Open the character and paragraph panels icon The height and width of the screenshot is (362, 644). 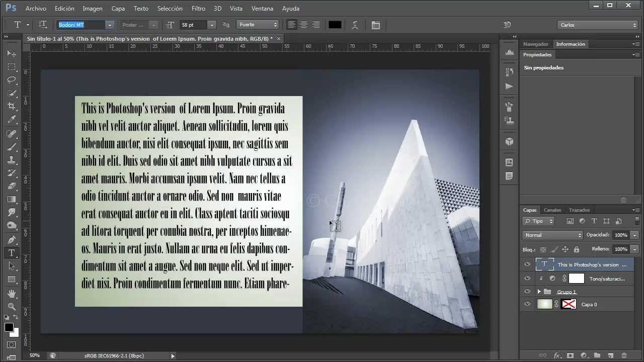(x=376, y=25)
